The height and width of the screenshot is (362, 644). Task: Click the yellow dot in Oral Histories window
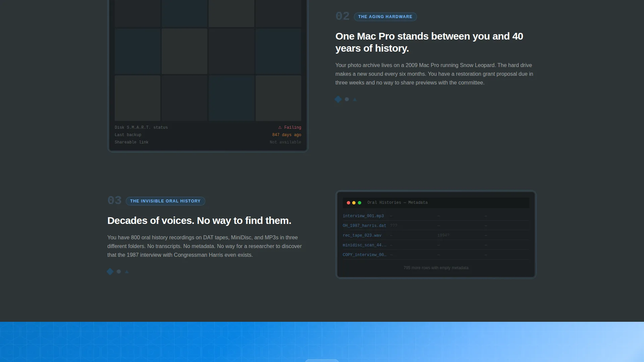click(x=354, y=203)
